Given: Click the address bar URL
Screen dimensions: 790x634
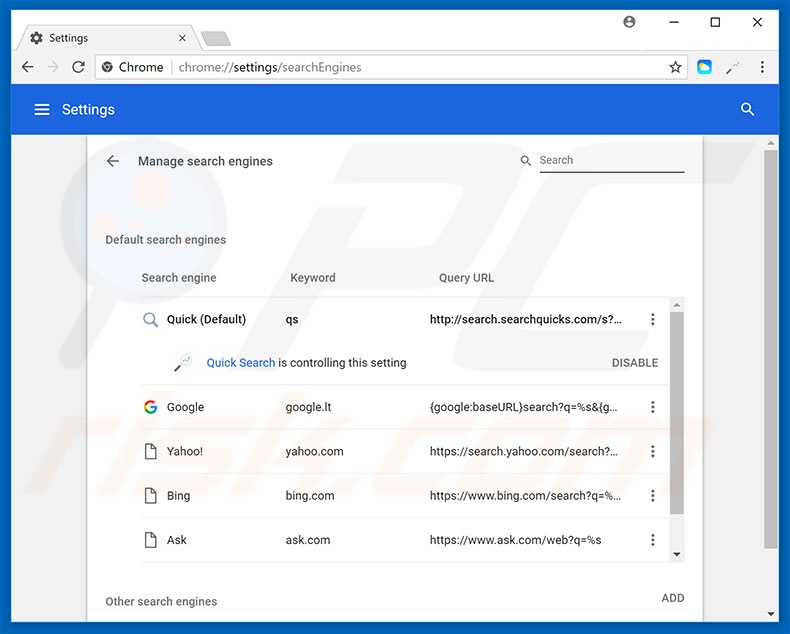Looking at the screenshot, I should coord(270,67).
